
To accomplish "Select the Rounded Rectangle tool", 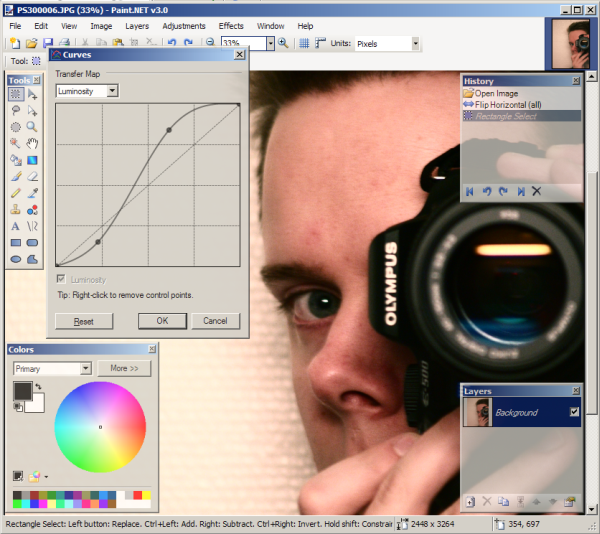I will 33,243.
